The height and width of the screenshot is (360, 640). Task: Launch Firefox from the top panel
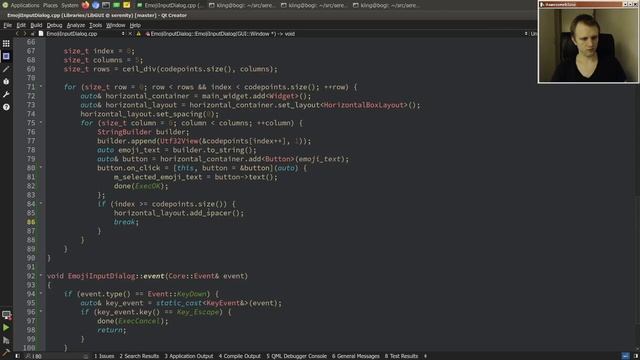85,5
